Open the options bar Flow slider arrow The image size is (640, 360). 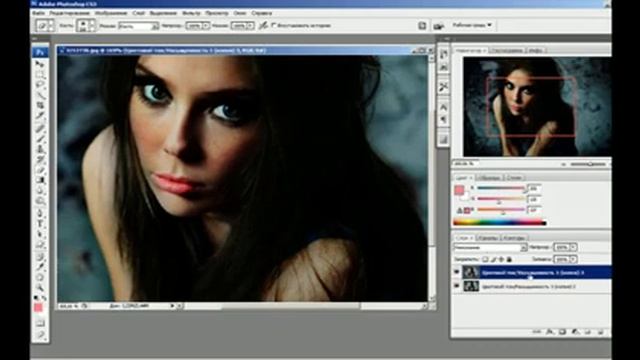[x=250, y=26]
